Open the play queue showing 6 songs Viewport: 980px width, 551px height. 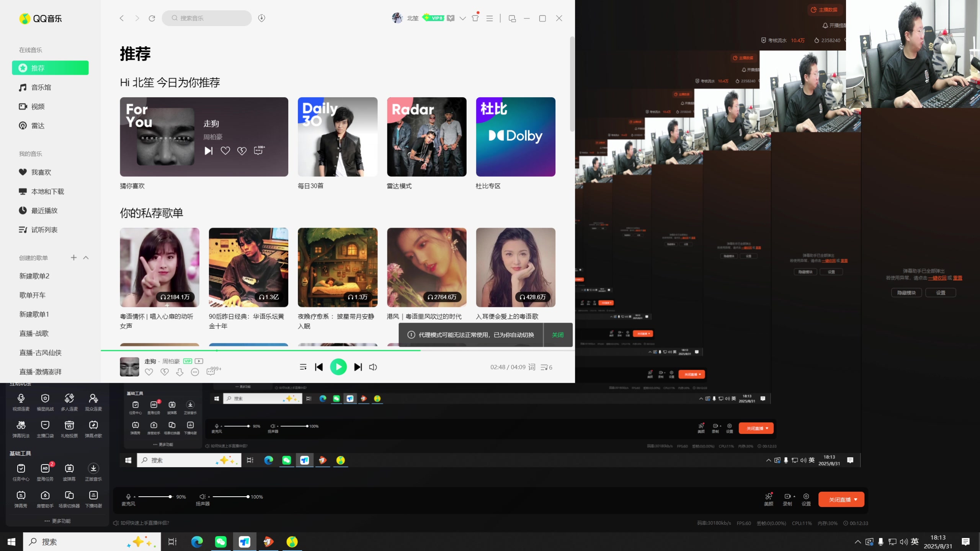(546, 367)
